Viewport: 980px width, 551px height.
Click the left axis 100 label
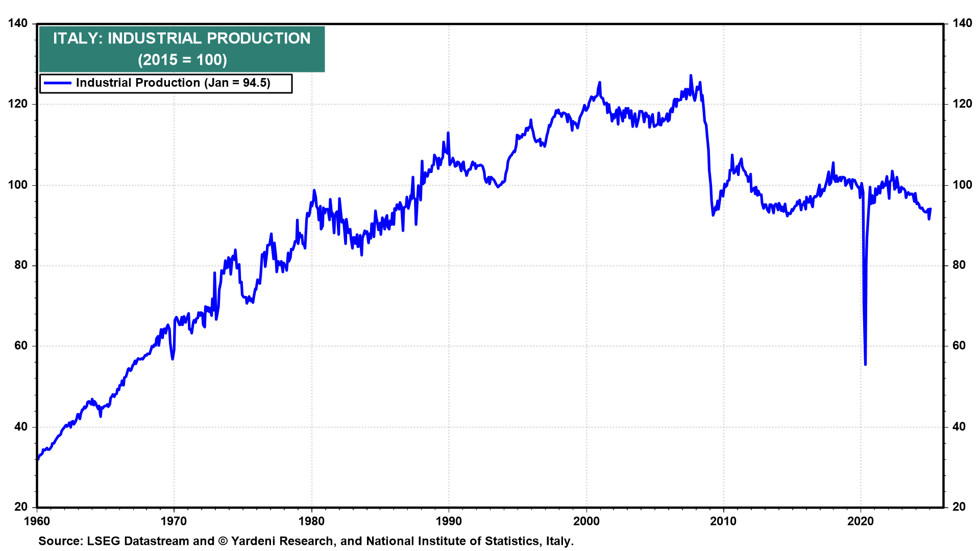click(x=18, y=185)
